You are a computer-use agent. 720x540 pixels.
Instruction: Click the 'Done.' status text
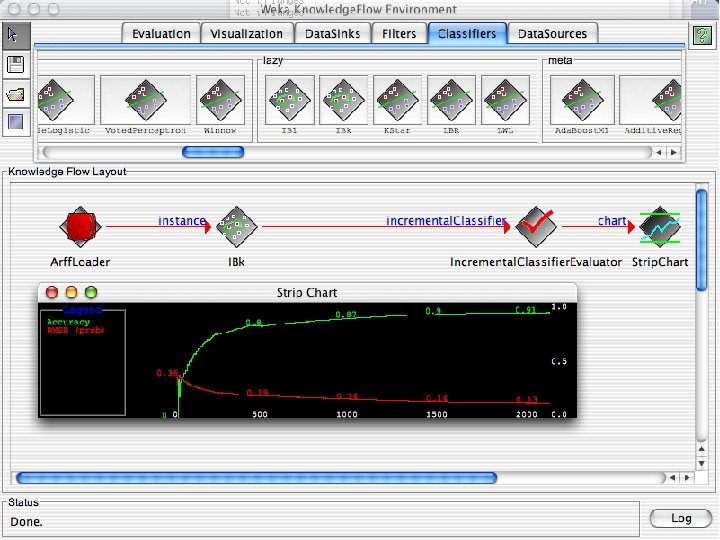(x=27, y=522)
